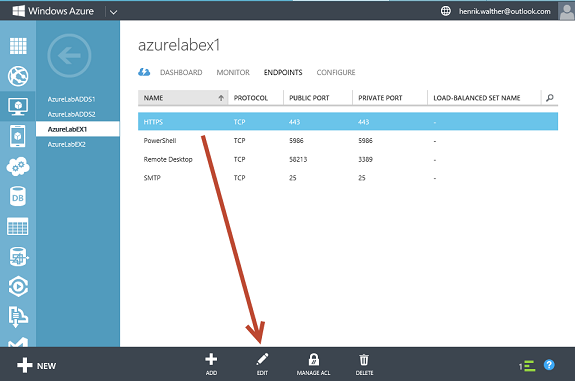Click the henrik.walther@outlook.com account link
Screen dimensions: 575x381
(505, 11)
